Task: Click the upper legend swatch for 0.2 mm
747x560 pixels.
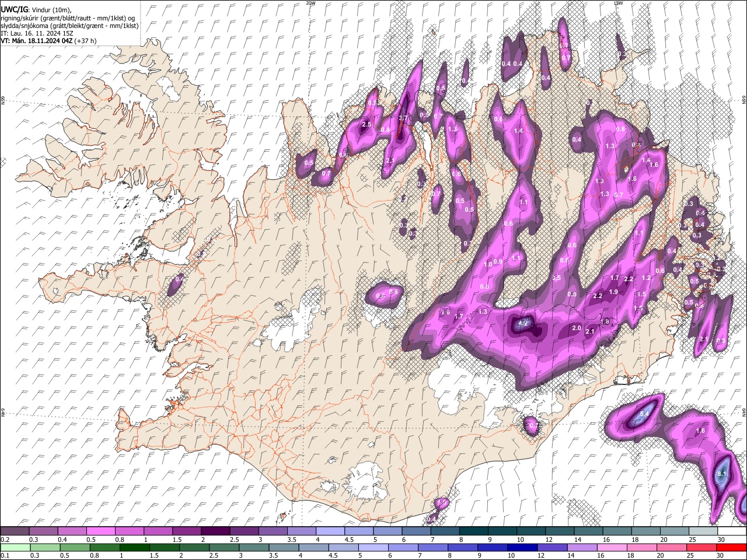Action: click(x=15, y=531)
